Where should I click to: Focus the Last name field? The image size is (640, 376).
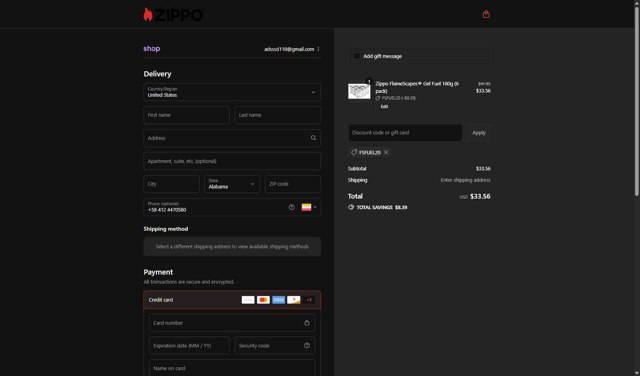click(x=278, y=115)
